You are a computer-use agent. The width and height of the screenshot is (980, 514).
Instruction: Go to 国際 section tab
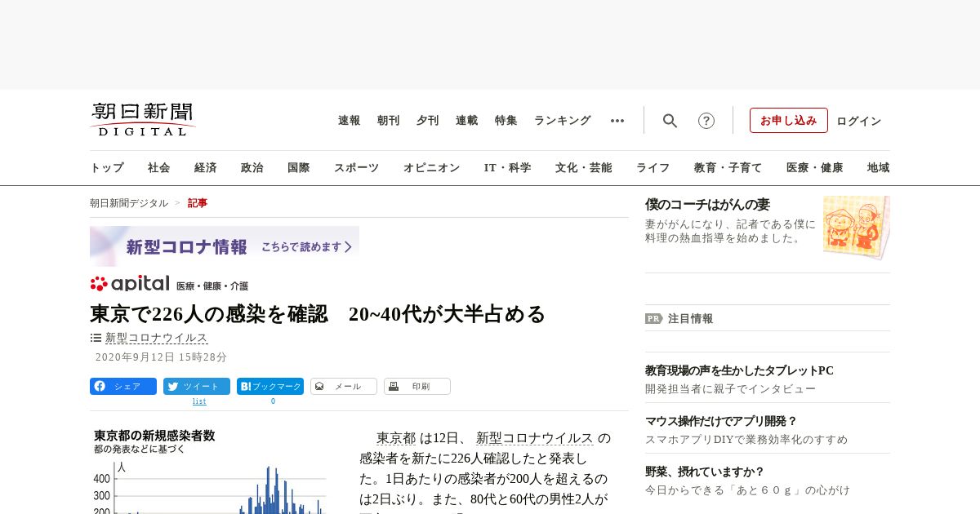click(299, 168)
